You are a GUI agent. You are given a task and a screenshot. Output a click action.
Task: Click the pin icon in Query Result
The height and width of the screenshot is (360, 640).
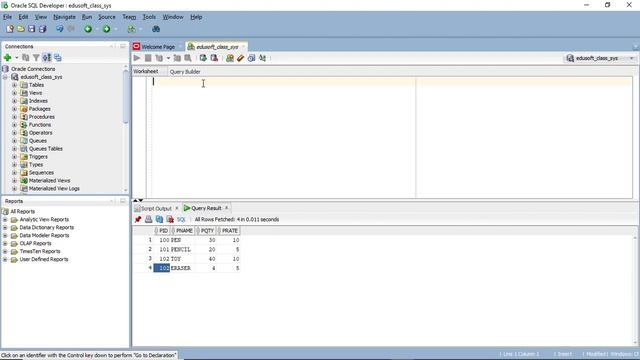pos(138,220)
